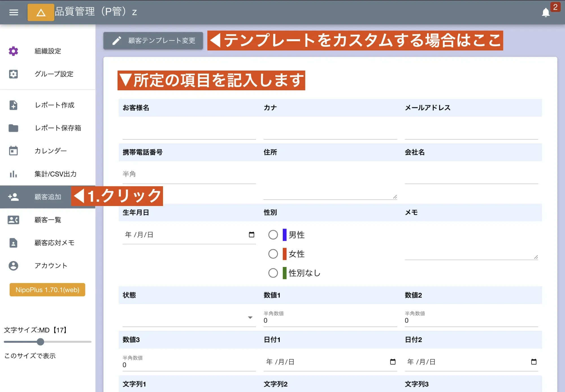
Task: Open the hamburger navigation menu
Action: [13, 12]
